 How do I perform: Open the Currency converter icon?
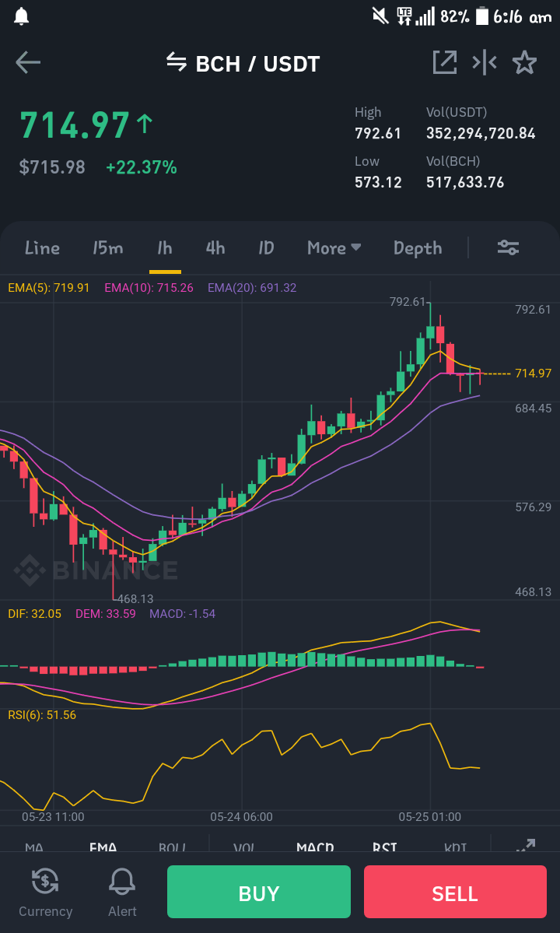point(45,881)
